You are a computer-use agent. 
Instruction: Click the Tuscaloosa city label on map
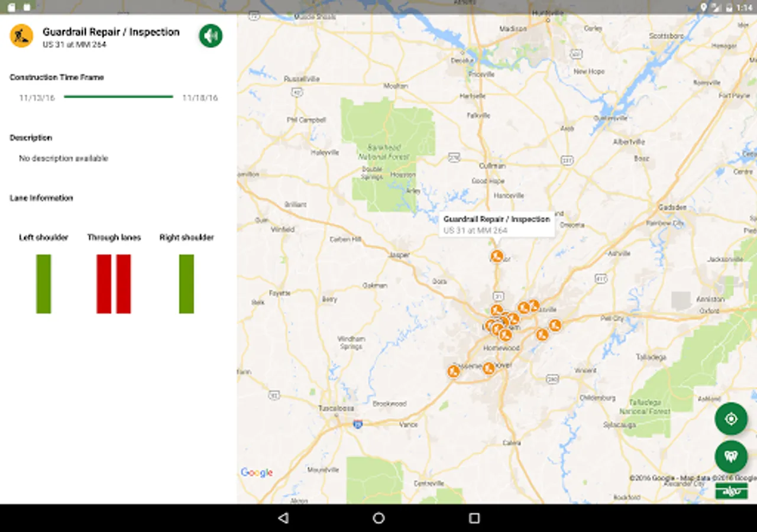(336, 408)
